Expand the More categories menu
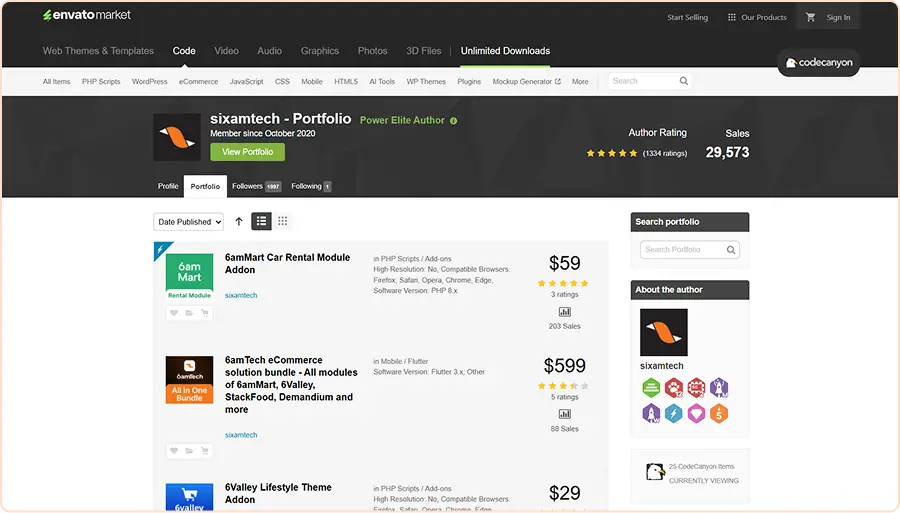The image size is (900, 513). pyautogui.click(x=580, y=81)
